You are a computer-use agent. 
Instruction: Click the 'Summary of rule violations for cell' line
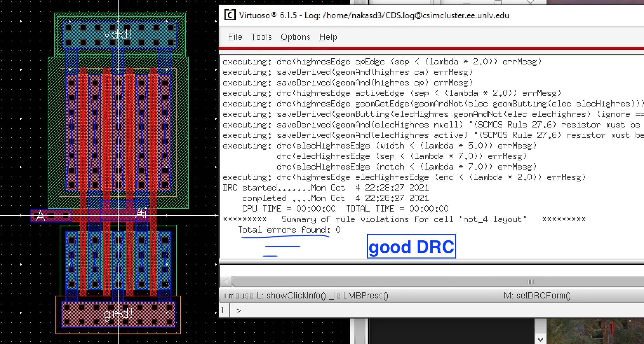click(x=404, y=219)
